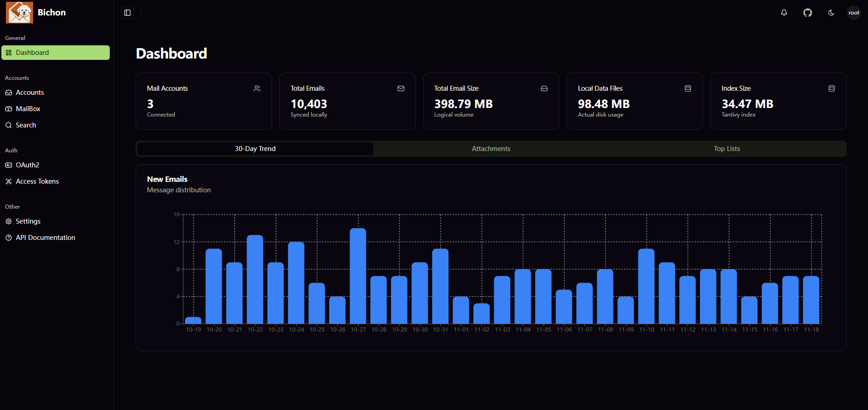This screenshot has width=868, height=410.
Task: Switch to the Top Lists tab
Action: tap(726, 148)
